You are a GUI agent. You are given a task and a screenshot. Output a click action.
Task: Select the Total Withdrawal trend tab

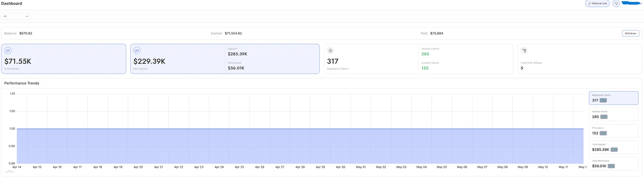pyautogui.click(x=614, y=164)
